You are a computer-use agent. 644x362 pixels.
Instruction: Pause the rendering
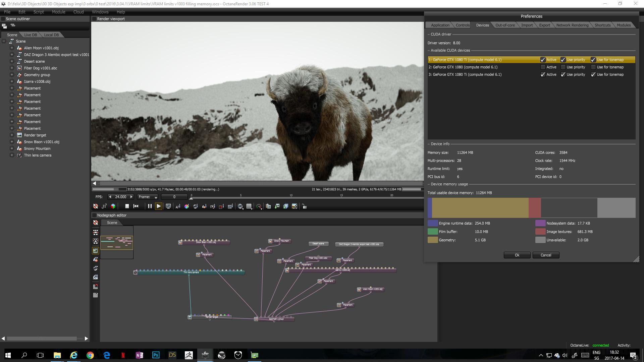point(150,206)
